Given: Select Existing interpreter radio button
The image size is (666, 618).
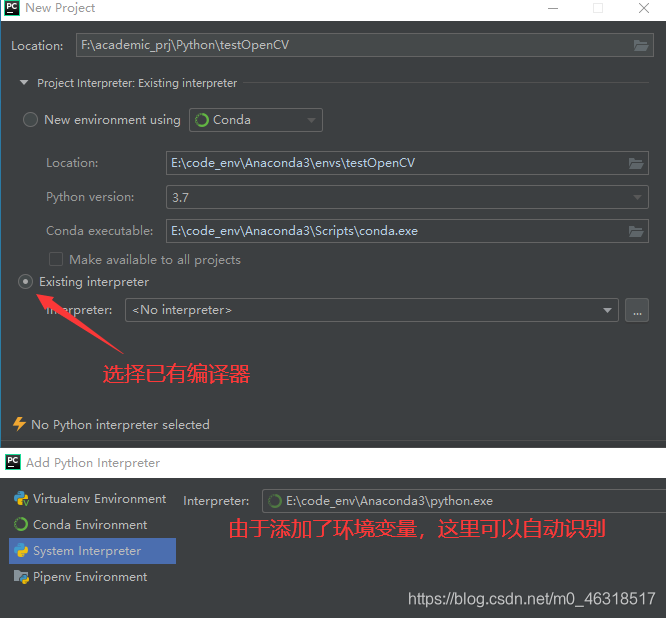Looking at the screenshot, I should point(25,282).
